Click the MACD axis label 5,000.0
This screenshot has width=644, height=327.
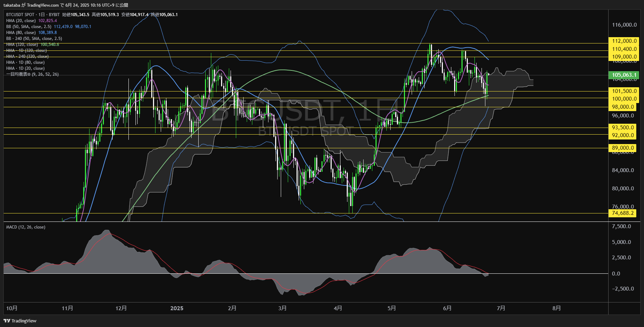[x=621, y=242]
